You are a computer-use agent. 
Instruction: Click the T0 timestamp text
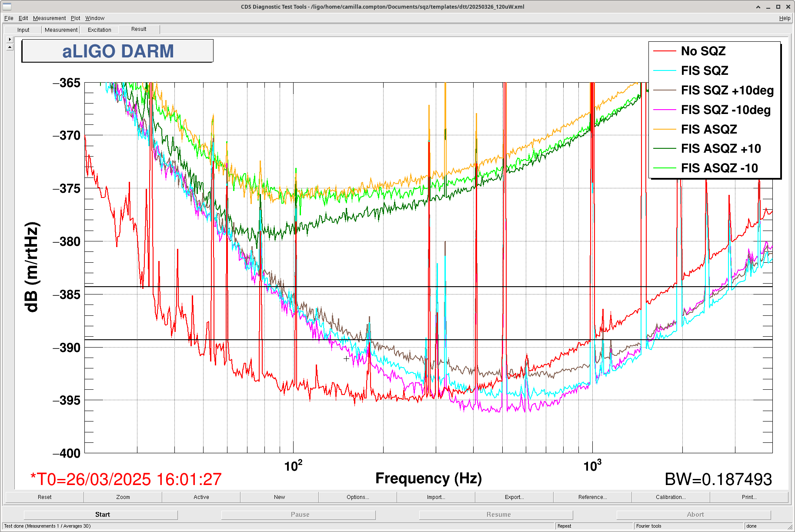tap(126, 479)
